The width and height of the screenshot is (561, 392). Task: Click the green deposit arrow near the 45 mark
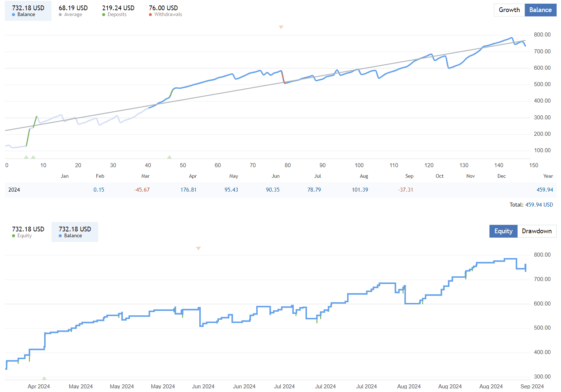pos(169,157)
